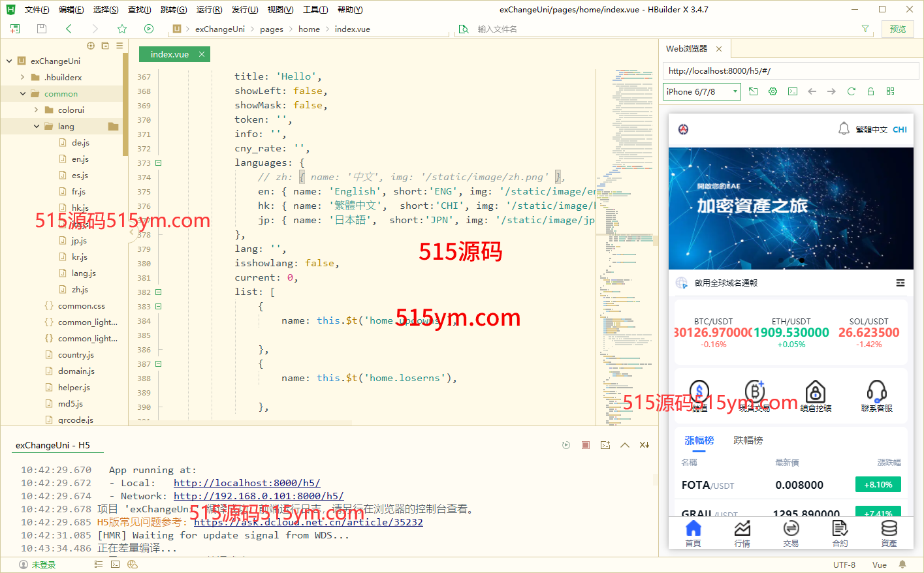This screenshot has height=573, width=924.
Task: Toggle code fold at line 382
Action: [x=158, y=292]
